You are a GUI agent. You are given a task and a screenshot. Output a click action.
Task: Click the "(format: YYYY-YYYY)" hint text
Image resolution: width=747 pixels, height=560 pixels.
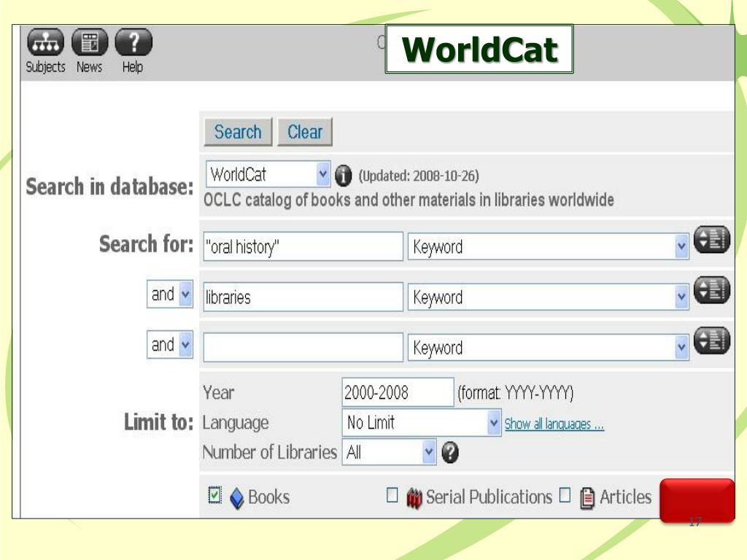coord(516,393)
